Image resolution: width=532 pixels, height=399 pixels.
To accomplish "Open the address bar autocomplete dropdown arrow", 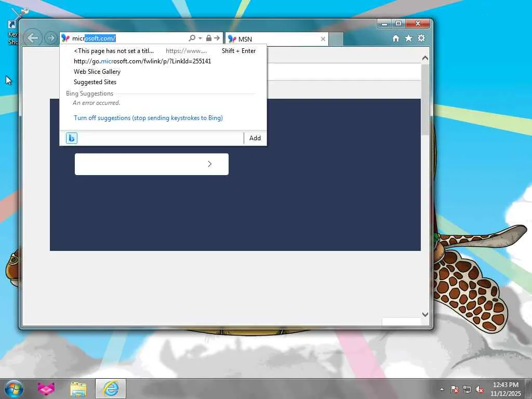I will [x=200, y=38].
